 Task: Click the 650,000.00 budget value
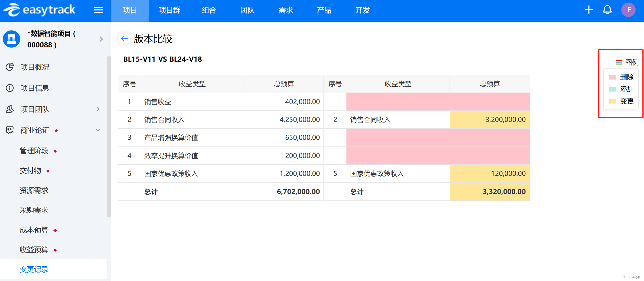302,138
